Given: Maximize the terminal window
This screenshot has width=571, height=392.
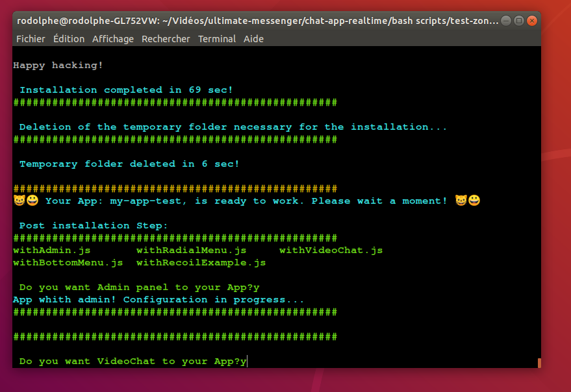Looking at the screenshot, I should click(x=519, y=21).
